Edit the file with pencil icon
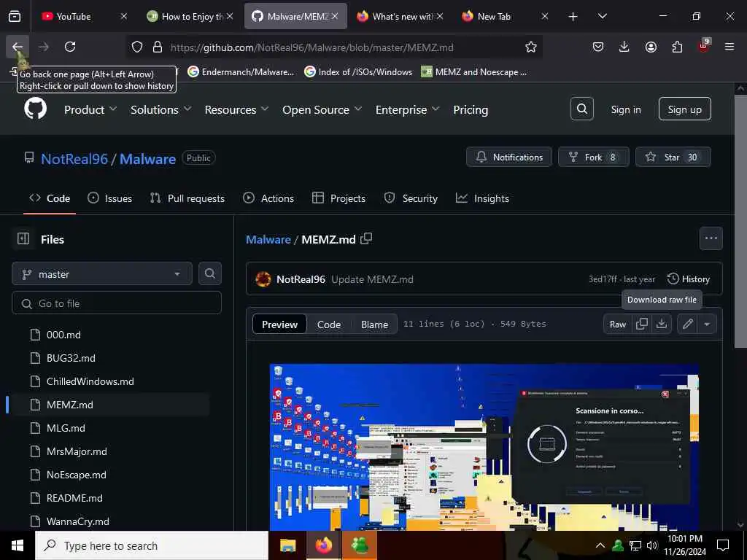 point(687,324)
